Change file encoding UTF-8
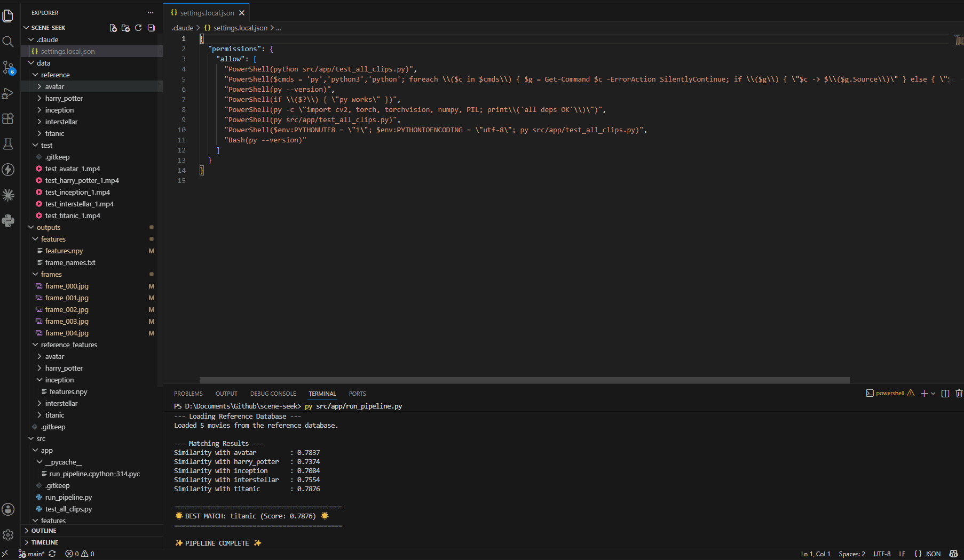Viewport: 964px width, 560px height. (x=882, y=554)
